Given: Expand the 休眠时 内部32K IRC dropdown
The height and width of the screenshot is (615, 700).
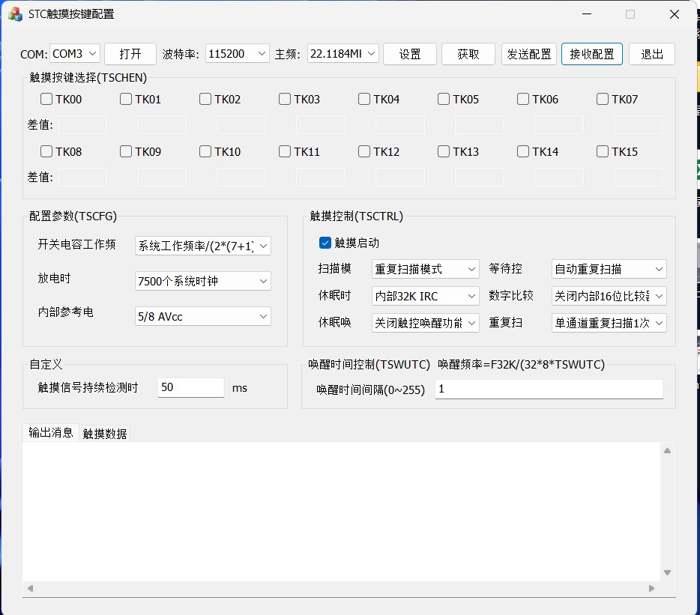Looking at the screenshot, I should click(x=425, y=296).
